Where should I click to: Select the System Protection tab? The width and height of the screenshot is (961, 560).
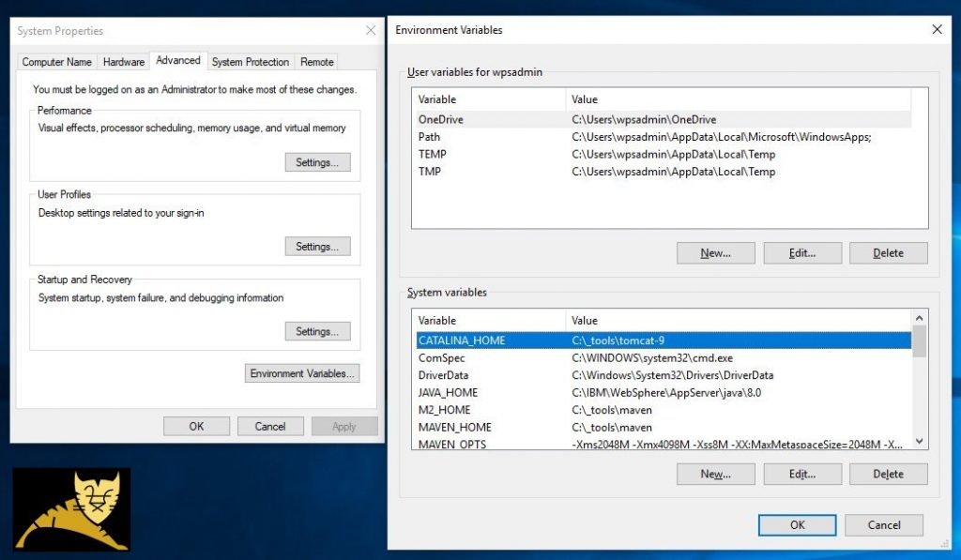[x=251, y=62]
